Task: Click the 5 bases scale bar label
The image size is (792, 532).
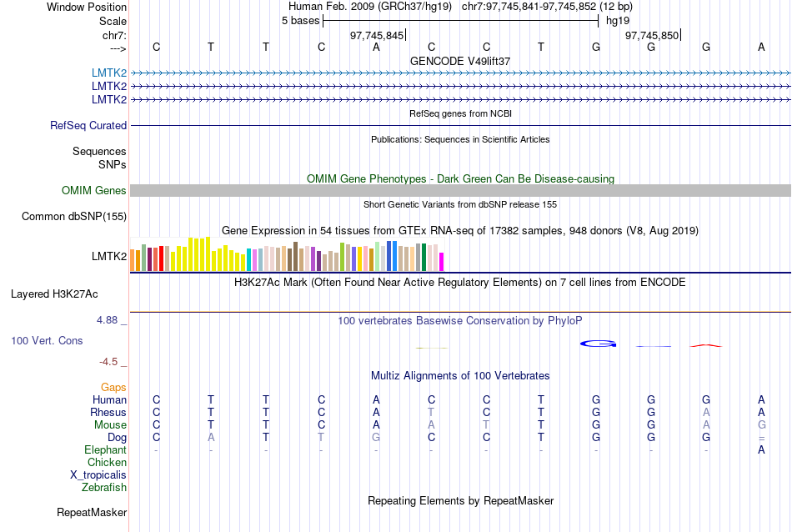Action: point(300,21)
